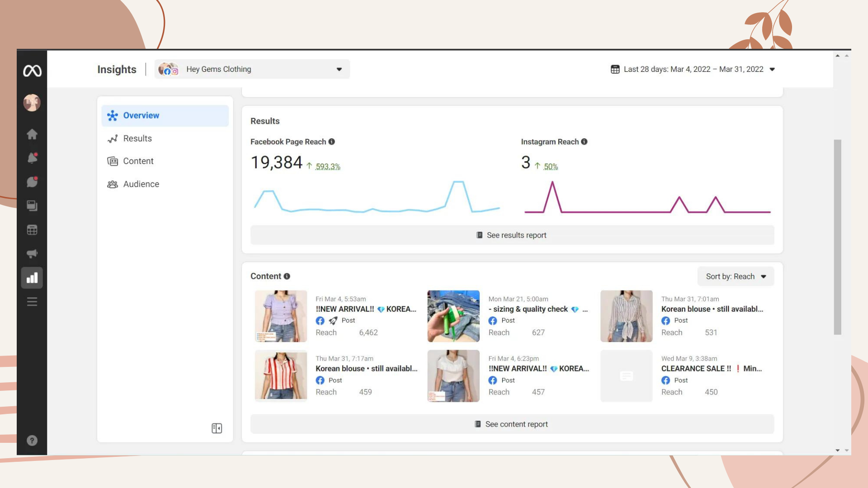Select the Content menu item
This screenshot has height=488, width=868.
(x=138, y=161)
